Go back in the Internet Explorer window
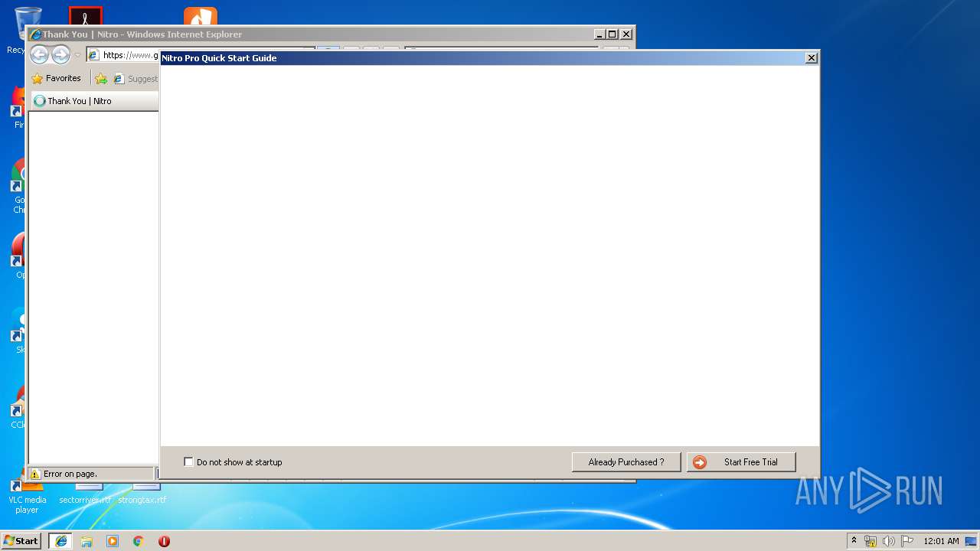 [39, 54]
